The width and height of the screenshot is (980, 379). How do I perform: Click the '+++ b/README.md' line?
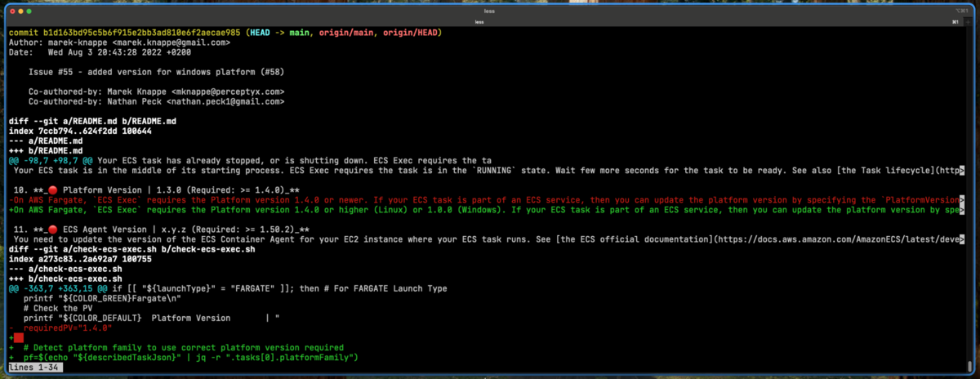[46, 150]
